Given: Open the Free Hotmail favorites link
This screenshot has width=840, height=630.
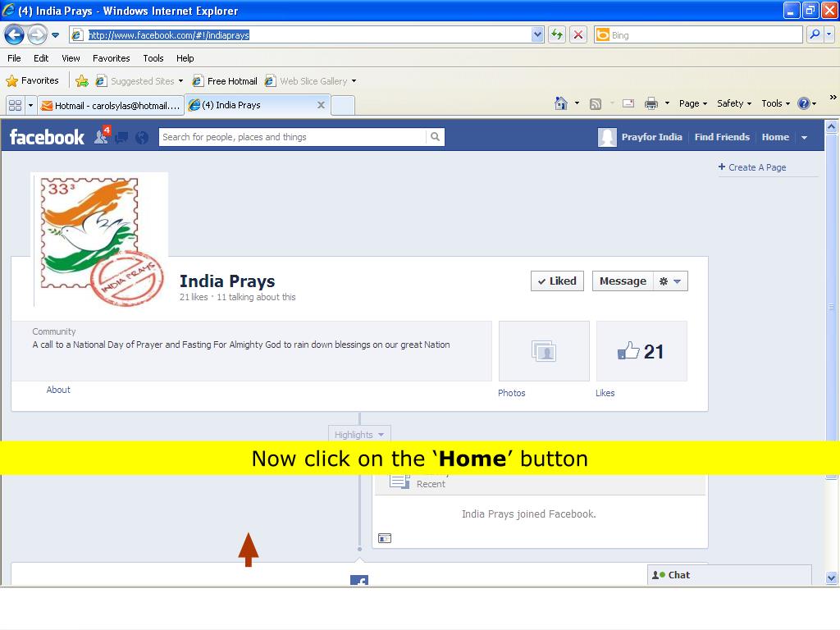Looking at the screenshot, I should click(225, 81).
